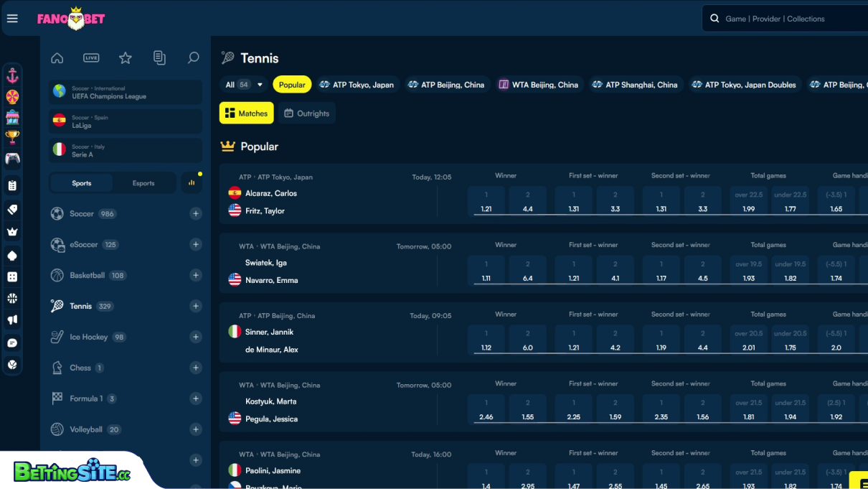This screenshot has width=868, height=489.
Task: Open the bet slip document icon
Action: tap(159, 58)
